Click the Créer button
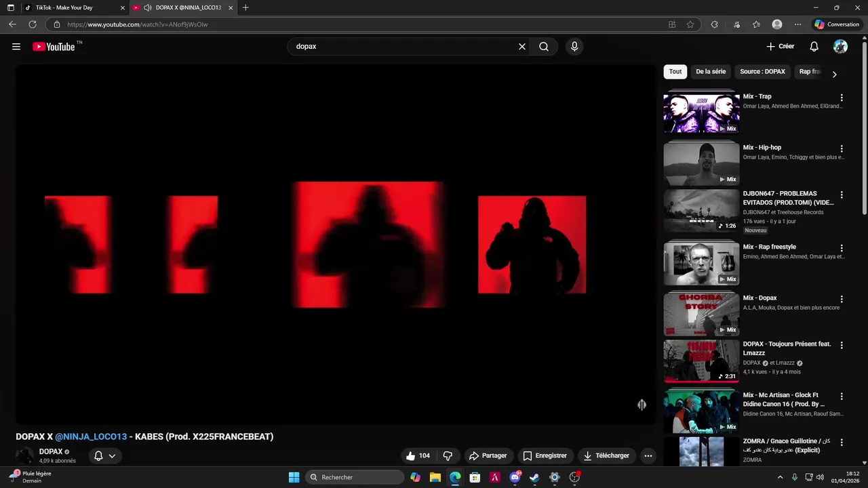 click(781, 47)
